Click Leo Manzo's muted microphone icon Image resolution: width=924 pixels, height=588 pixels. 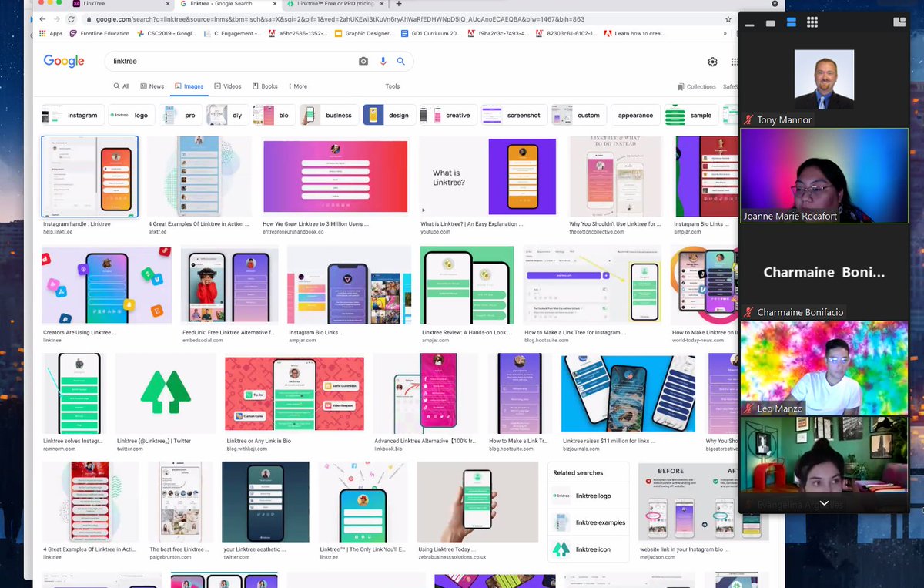coord(748,408)
